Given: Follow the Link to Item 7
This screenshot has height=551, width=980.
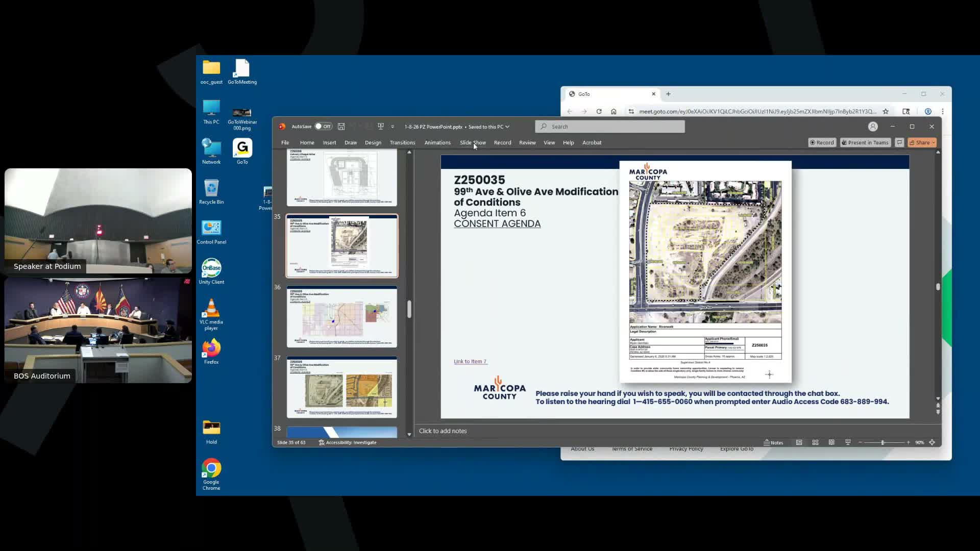Looking at the screenshot, I should pyautogui.click(x=470, y=361).
